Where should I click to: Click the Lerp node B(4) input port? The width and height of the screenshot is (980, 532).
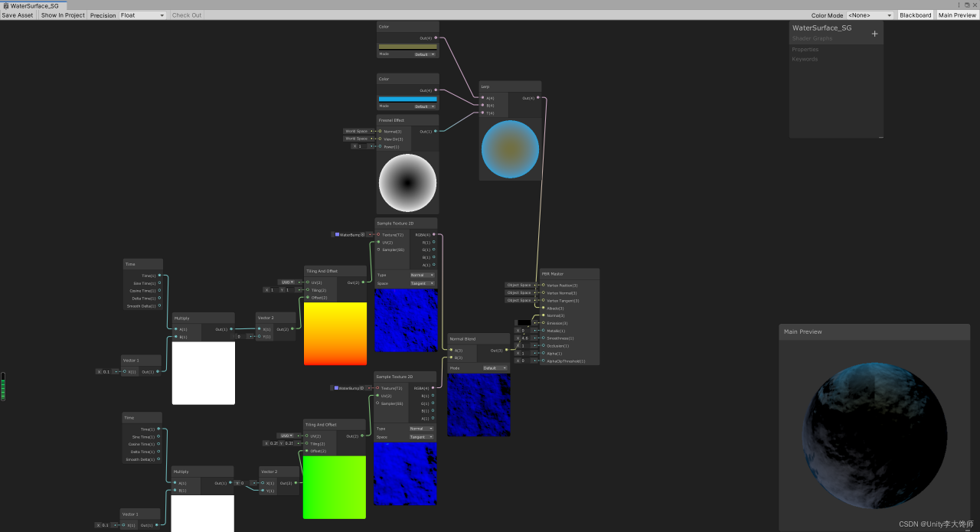tap(483, 106)
